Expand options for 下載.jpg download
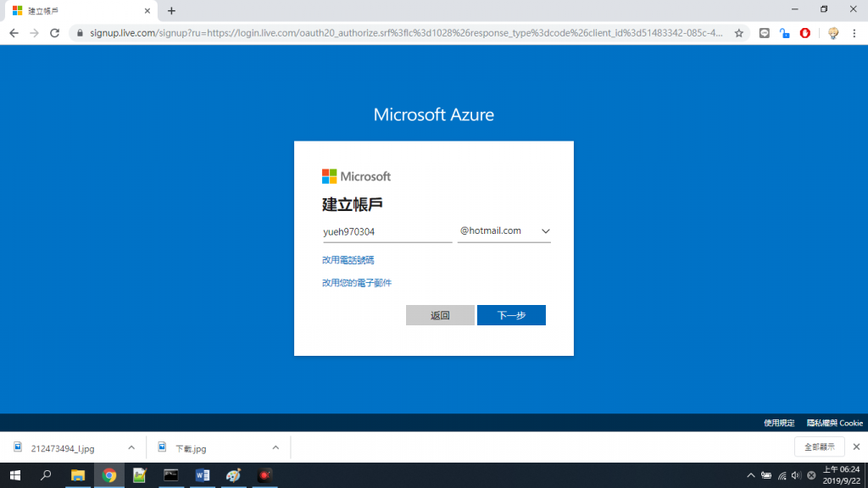The width and height of the screenshot is (868, 488). (275, 447)
